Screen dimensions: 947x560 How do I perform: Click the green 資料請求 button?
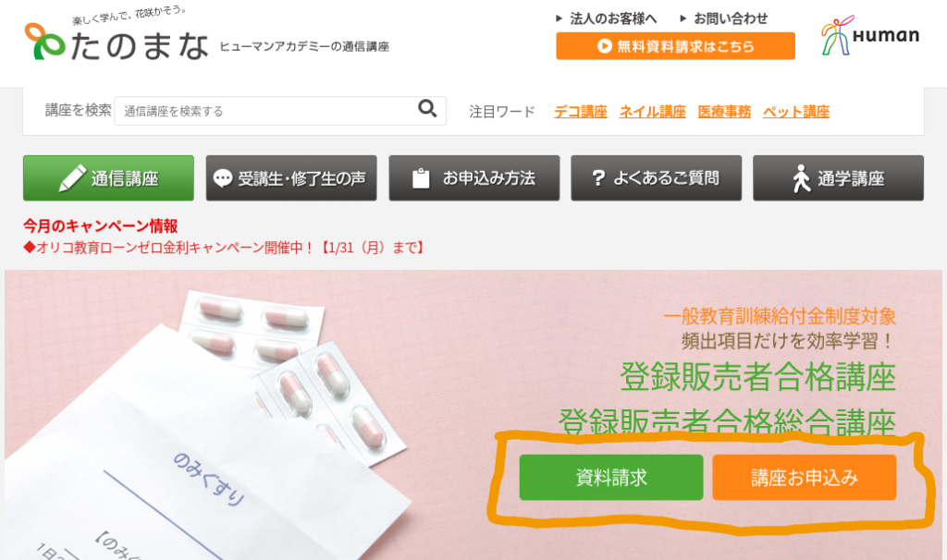pos(611,478)
